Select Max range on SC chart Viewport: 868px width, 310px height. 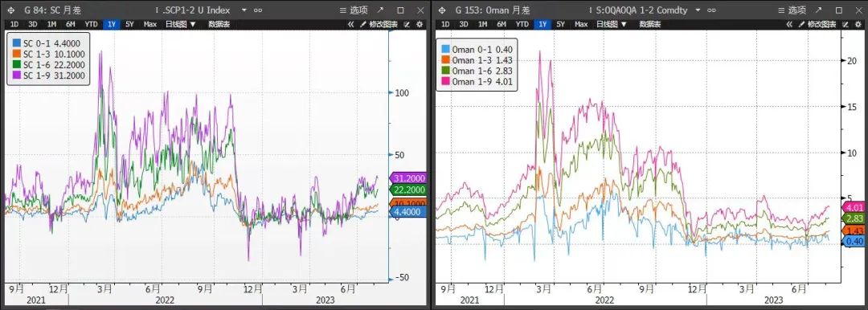click(x=150, y=24)
